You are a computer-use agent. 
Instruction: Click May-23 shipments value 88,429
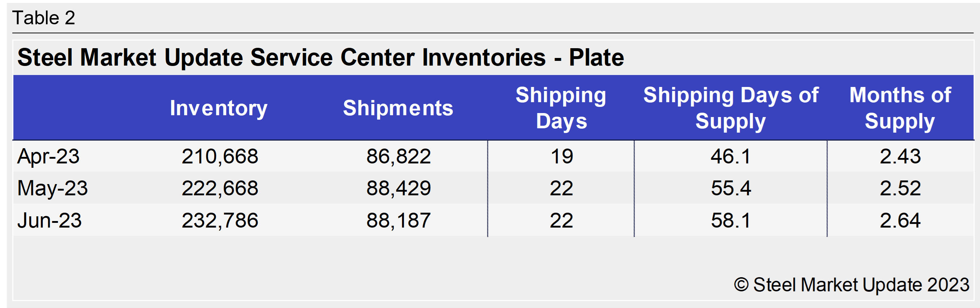tap(398, 188)
